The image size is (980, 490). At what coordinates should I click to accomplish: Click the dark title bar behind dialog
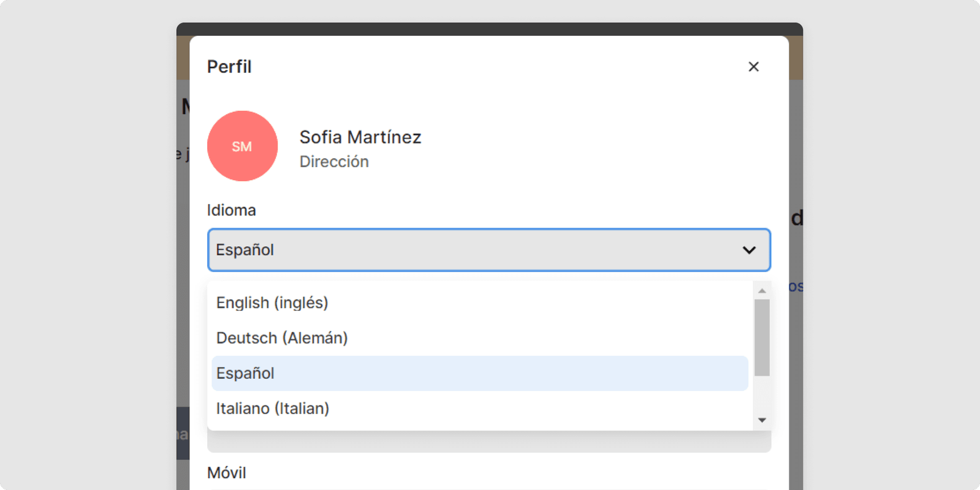[489, 29]
